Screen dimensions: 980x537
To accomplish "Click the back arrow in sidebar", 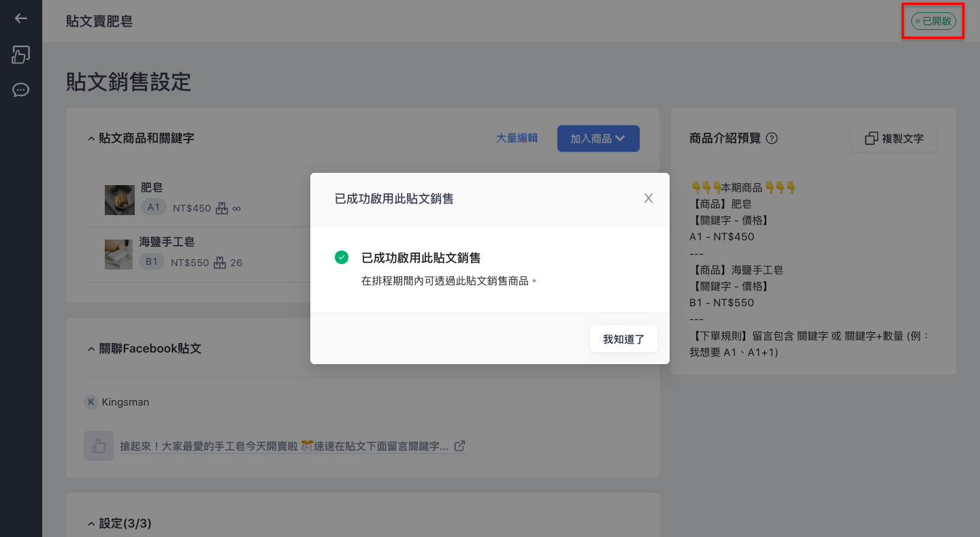I will point(21,18).
